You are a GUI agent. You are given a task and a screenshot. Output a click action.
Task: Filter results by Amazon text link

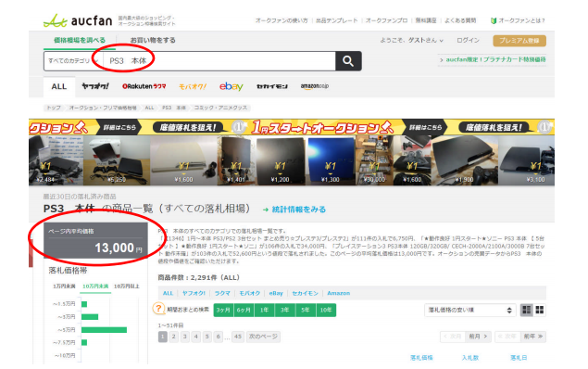[x=338, y=294]
